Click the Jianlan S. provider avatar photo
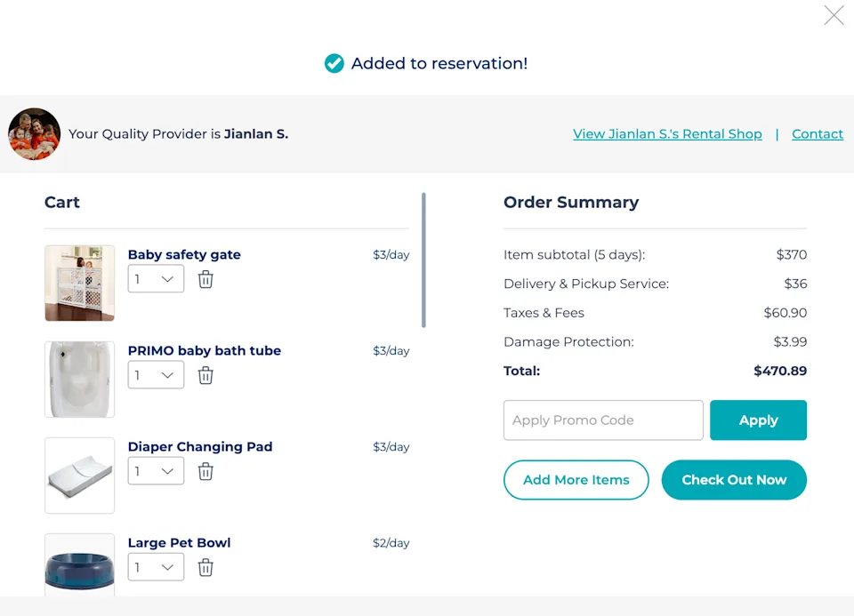 click(35, 134)
